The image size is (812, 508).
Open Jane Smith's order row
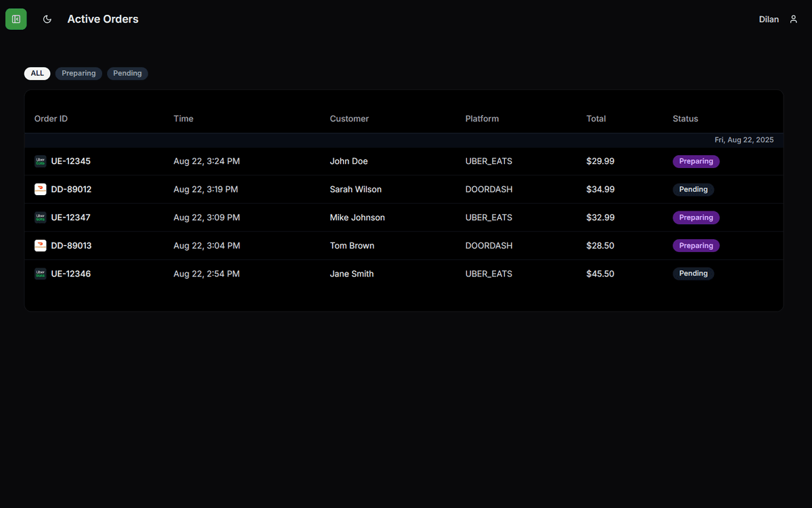(x=403, y=274)
